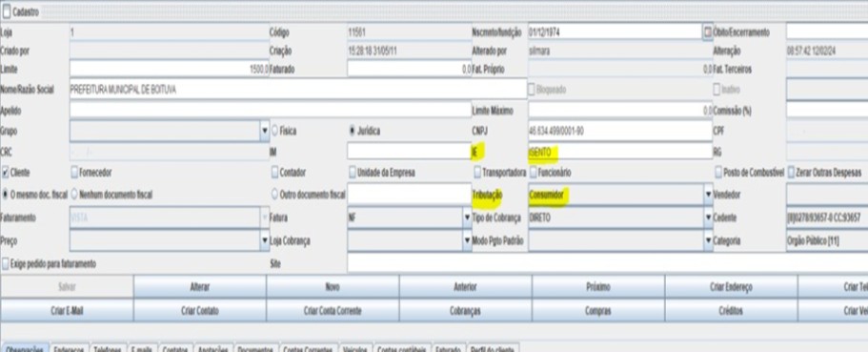Check the Posto de Combustível checkbox

(x=718, y=173)
